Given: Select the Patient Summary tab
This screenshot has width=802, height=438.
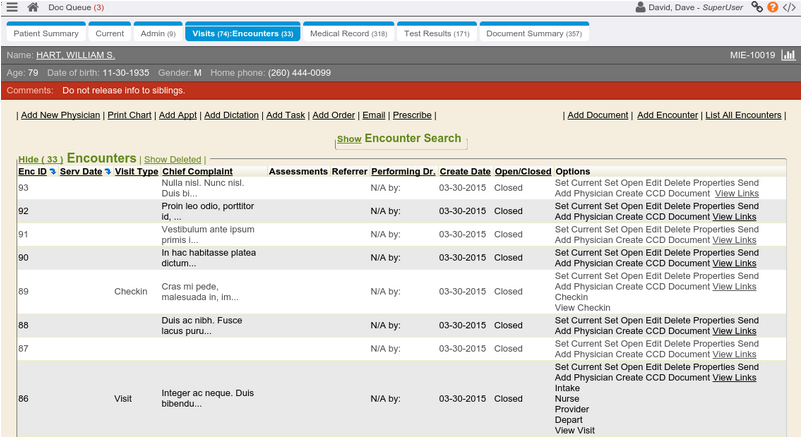Looking at the screenshot, I should pyautogui.click(x=46, y=34).
